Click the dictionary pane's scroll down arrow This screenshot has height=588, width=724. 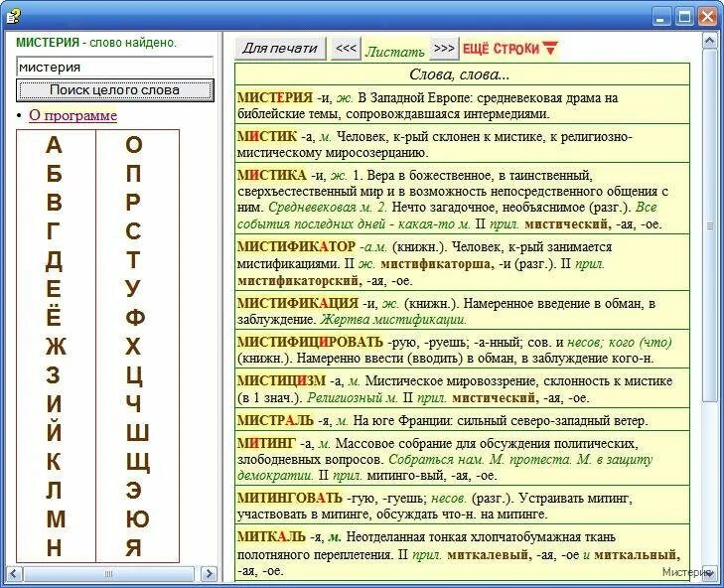click(x=709, y=573)
